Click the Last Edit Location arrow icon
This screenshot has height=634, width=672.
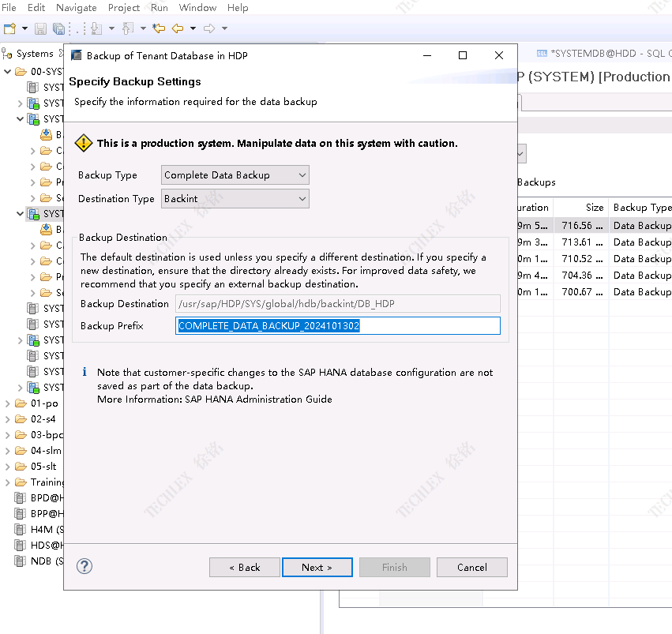click(x=159, y=28)
